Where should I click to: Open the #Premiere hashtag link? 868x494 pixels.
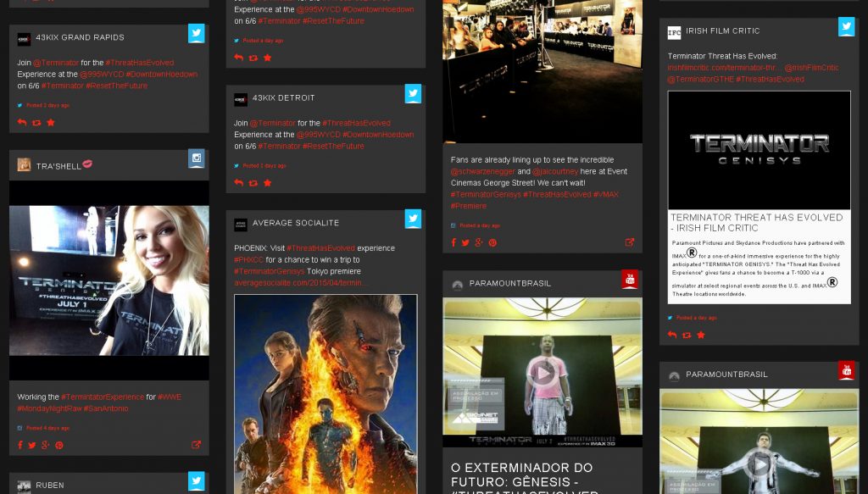click(468, 206)
